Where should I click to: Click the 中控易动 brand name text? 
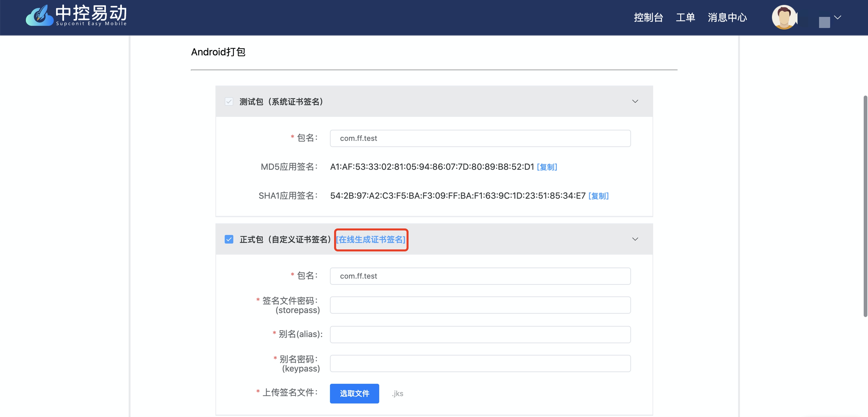(x=91, y=13)
